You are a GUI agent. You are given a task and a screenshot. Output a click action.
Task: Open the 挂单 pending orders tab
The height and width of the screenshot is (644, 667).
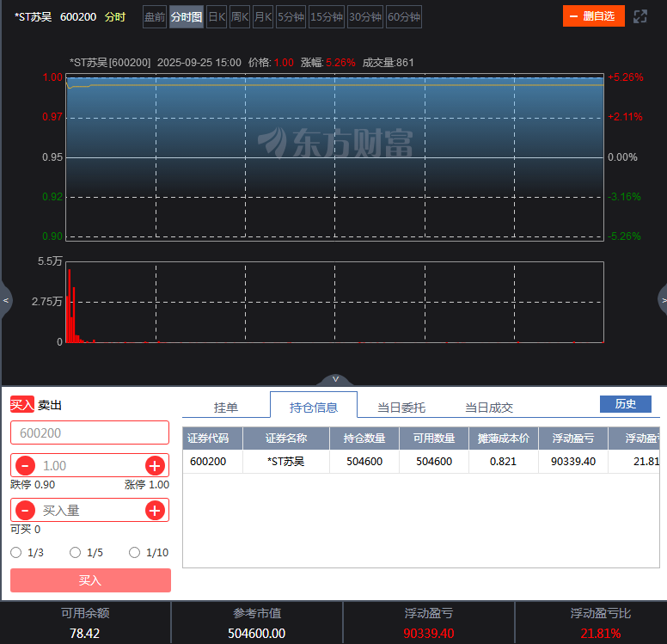226,408
